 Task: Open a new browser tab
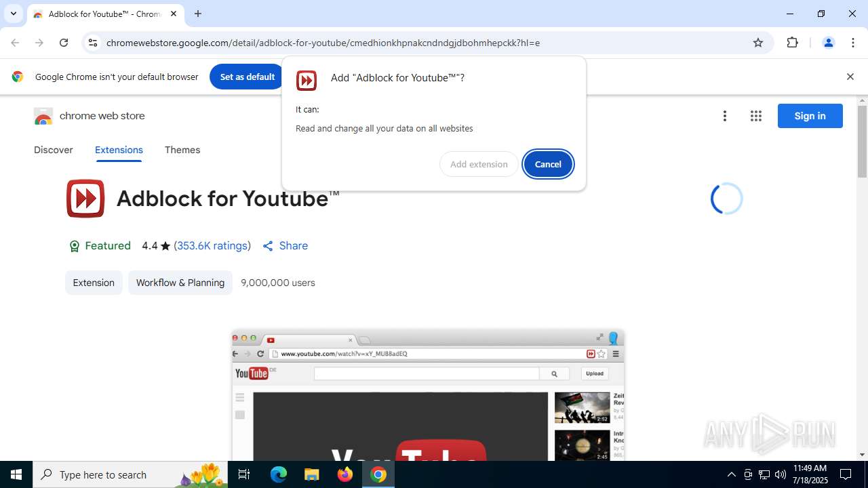click(198, 14)
